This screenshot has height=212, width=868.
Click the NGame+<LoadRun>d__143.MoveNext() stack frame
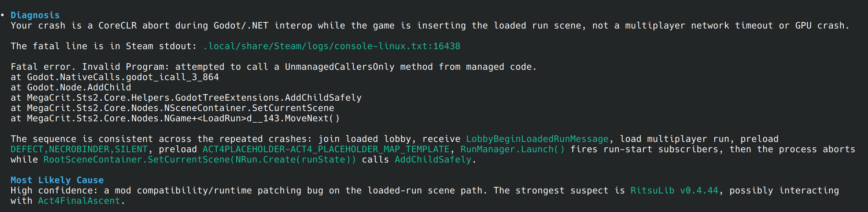pyautogui.click(x=175, y=118)
